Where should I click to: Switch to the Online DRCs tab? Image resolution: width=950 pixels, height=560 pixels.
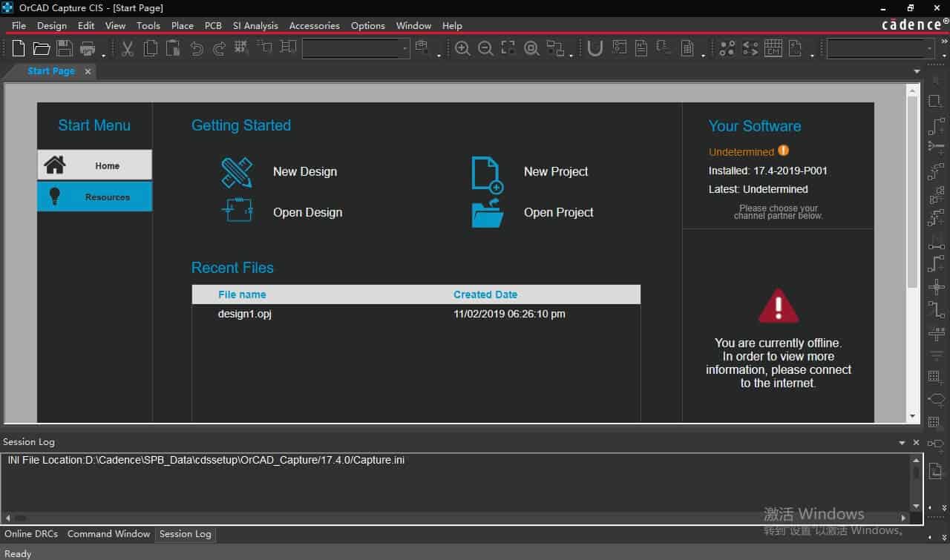(31, 534)
